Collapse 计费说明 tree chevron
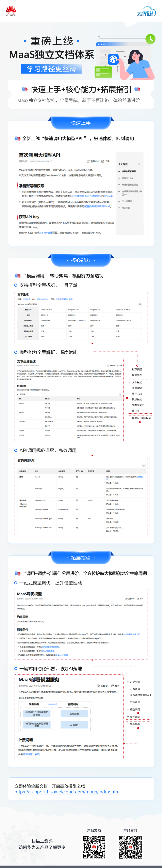 click(x=128, y=689)
